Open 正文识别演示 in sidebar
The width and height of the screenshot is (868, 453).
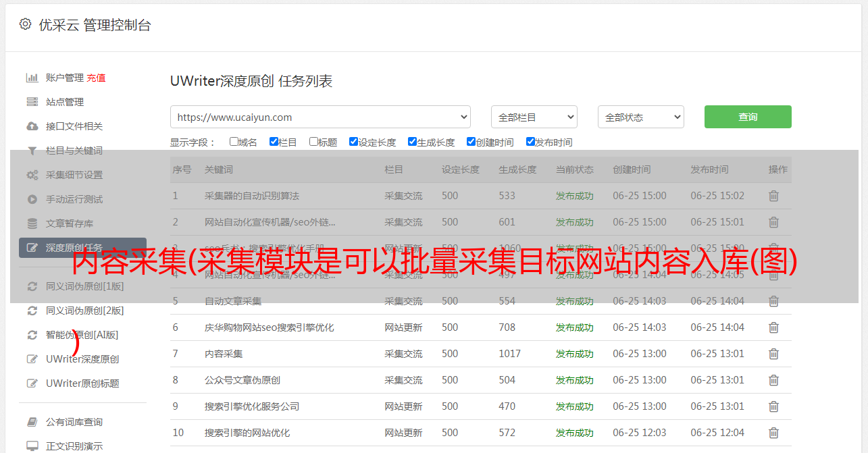(x=74, y=446)
